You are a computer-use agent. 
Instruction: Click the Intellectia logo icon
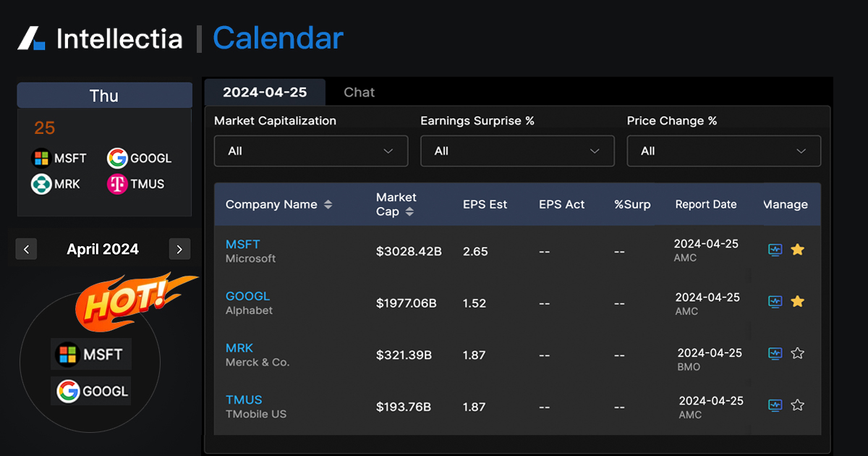click(x=32, y=38)
